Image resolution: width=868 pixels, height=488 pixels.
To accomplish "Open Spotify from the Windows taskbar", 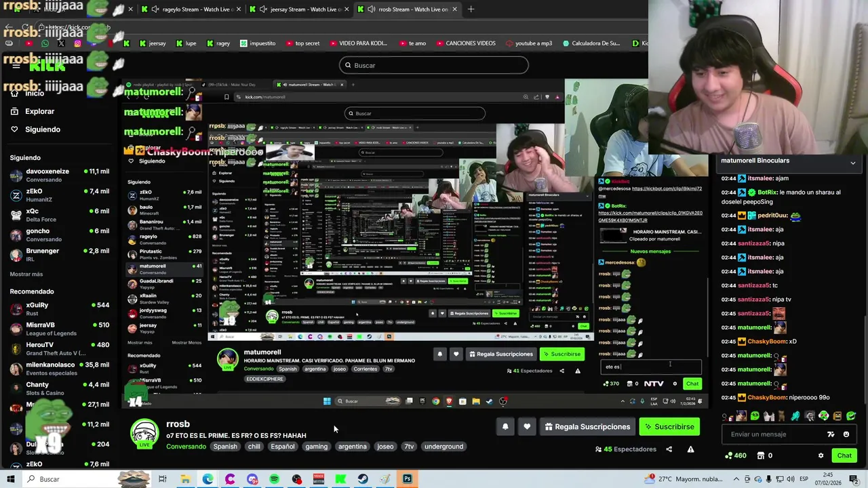I will point(274,479).
